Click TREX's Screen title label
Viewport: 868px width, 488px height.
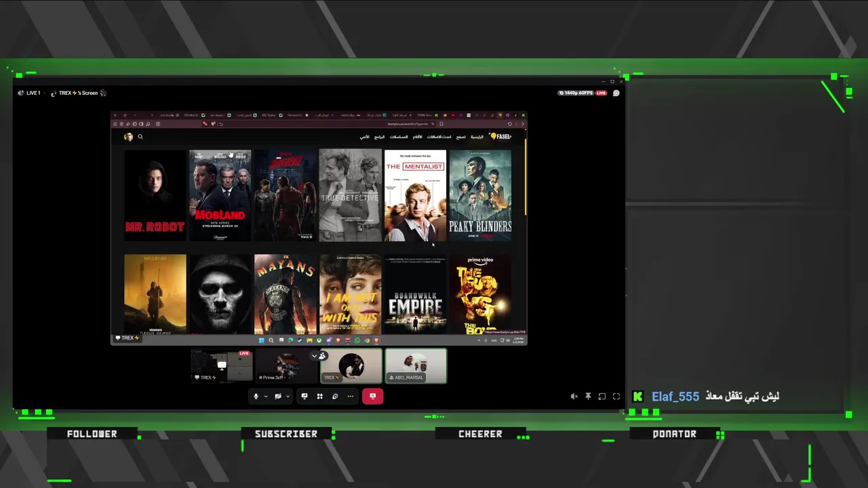pos(79,93)
